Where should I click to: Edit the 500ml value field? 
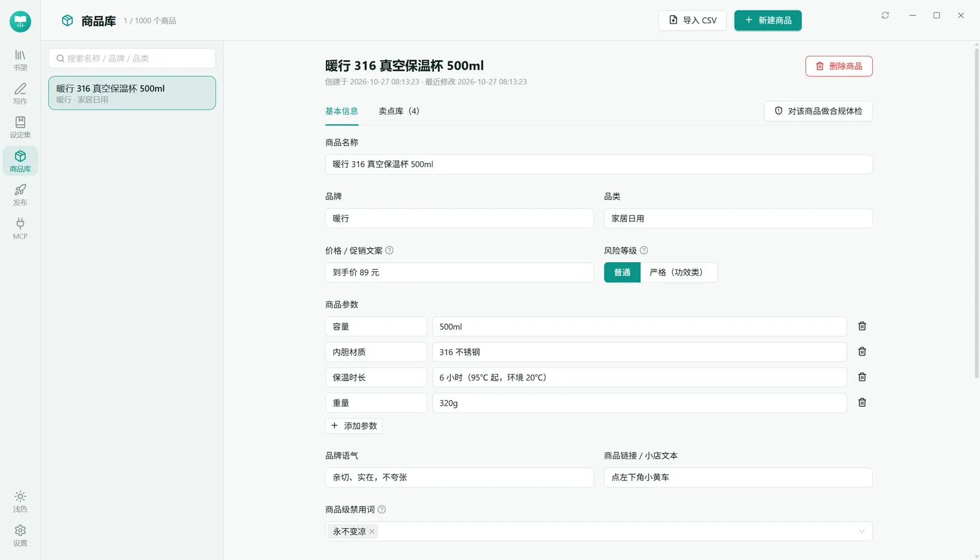(x=639, y=327)
